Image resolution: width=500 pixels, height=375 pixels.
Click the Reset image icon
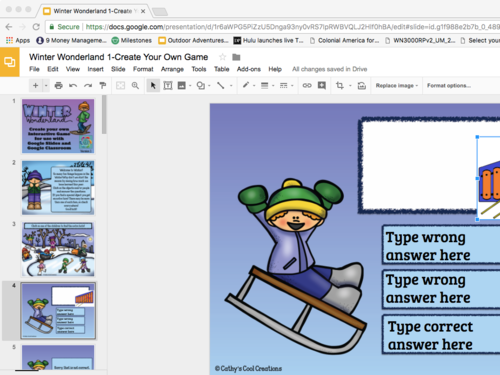tap(362, 86)
